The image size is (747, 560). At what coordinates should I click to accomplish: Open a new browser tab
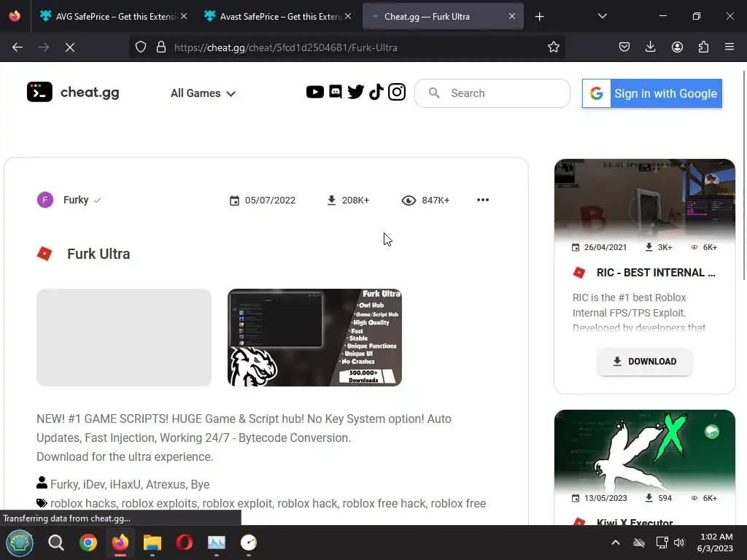coord(539,17)
